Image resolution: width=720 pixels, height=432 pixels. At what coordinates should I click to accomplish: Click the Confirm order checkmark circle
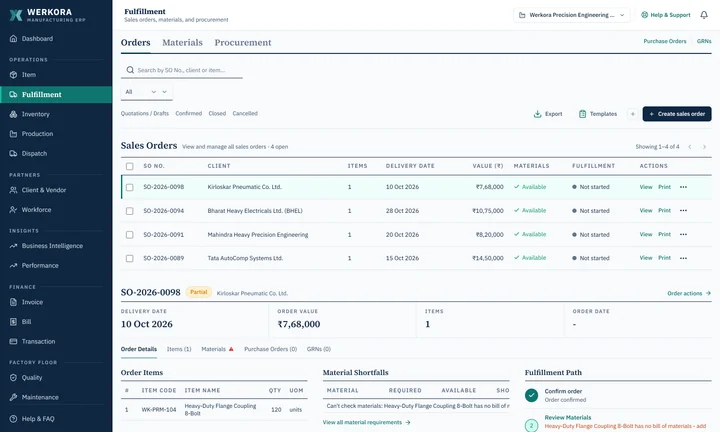tap(531, 395)
